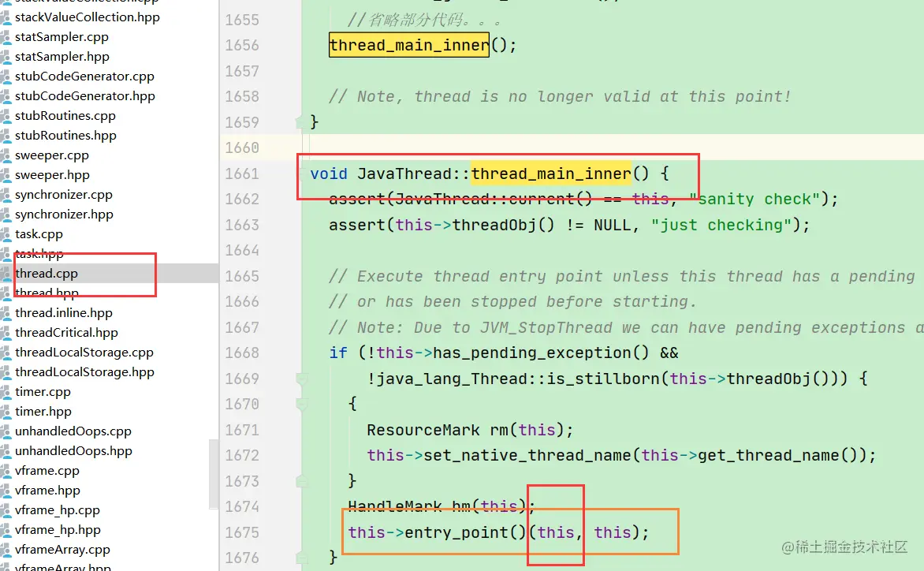Select timer.cpp file
Viewport: 924px width, 571px height.
[43, 392]
